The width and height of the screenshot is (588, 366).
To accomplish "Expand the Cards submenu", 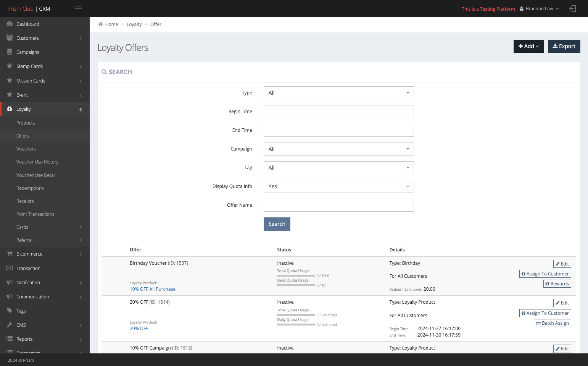I will (x=45, y=227).
